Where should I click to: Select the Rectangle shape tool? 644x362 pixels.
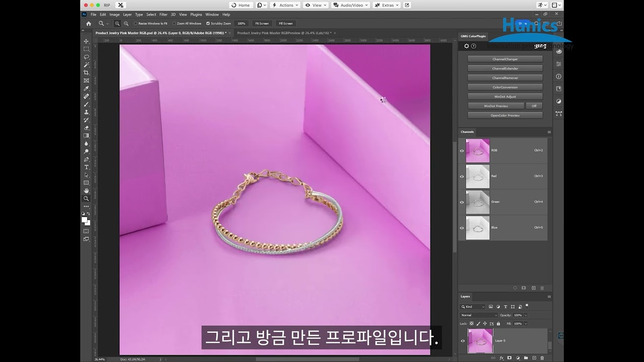point(86,183)
